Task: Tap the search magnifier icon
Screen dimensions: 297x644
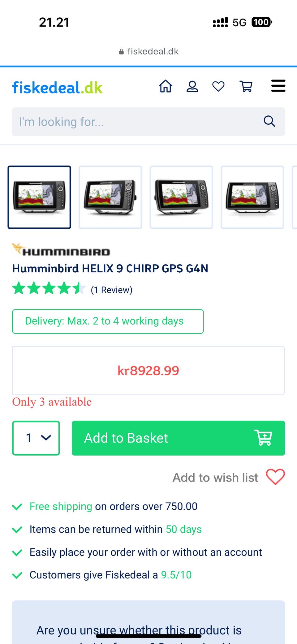Action: (269, 121)
